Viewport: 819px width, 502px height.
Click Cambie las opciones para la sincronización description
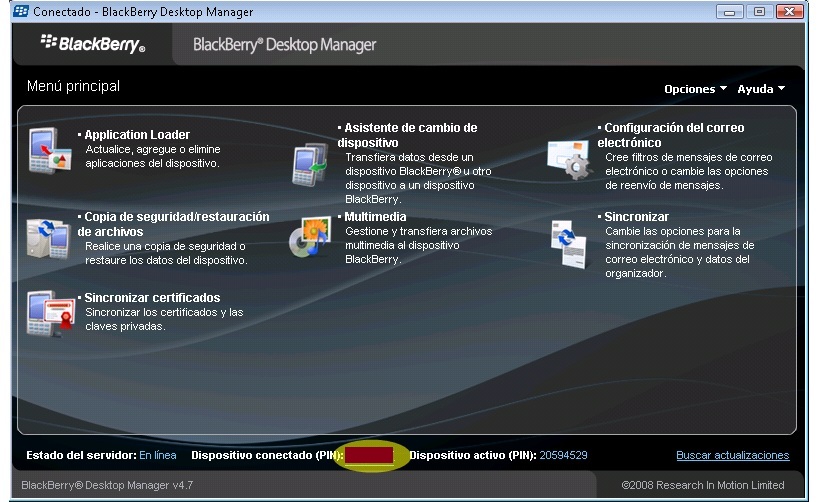[x=680, y=252]
